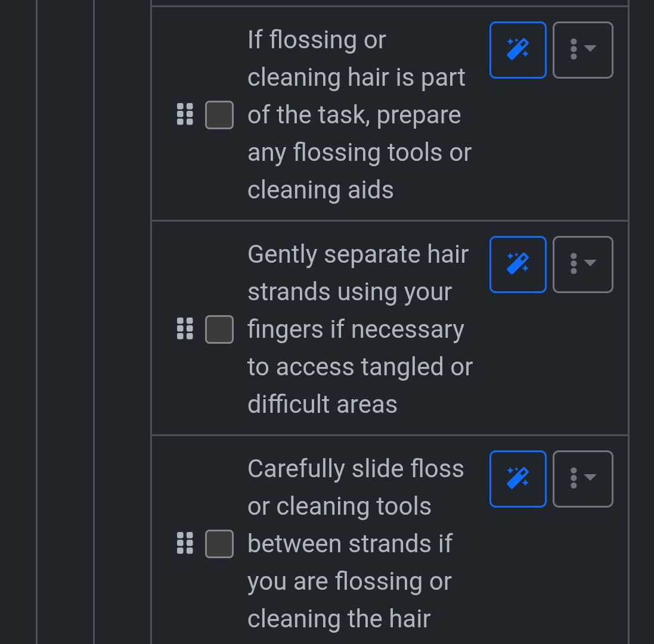Click the vertical dots icon in the 'Gently separate hair' row

pos(574,265)
